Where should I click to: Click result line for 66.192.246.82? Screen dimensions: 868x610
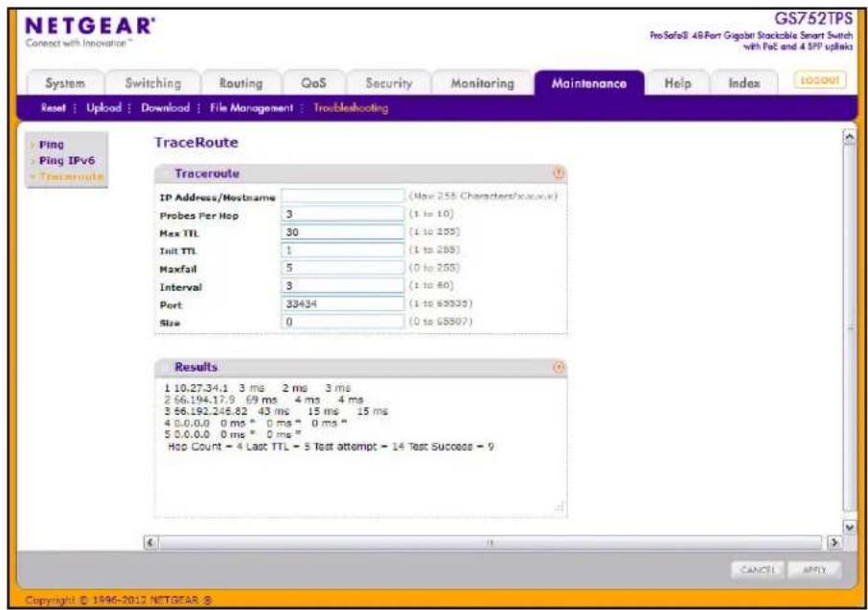pos(276,411)
